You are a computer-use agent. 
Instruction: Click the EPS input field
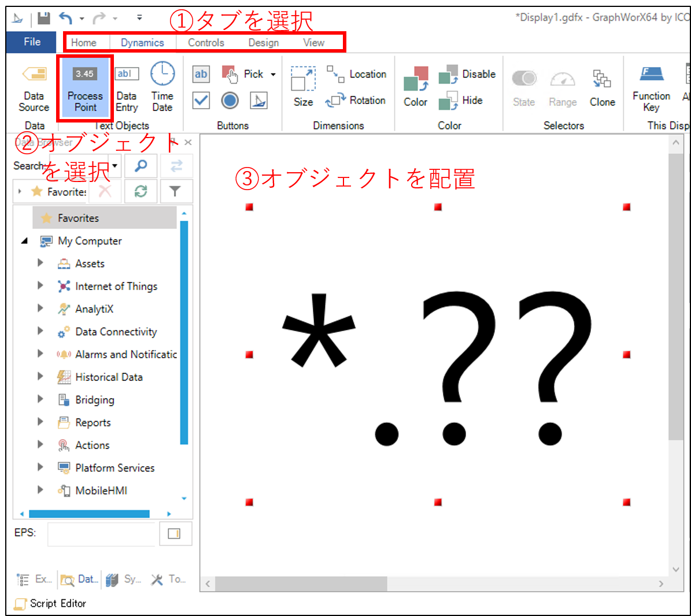tap(101, 533)
